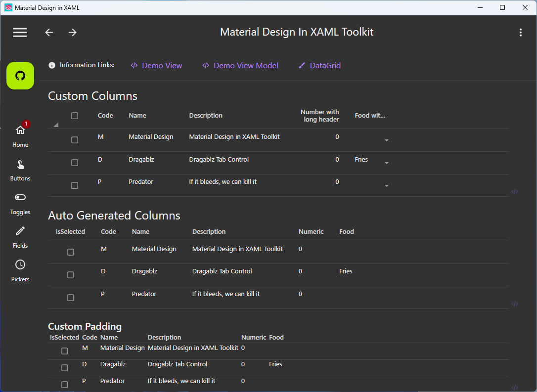Image resolution: width=537 pixels, height=392 pixels.
Task: Sort by Number with long header column
Action: point(319,116)
